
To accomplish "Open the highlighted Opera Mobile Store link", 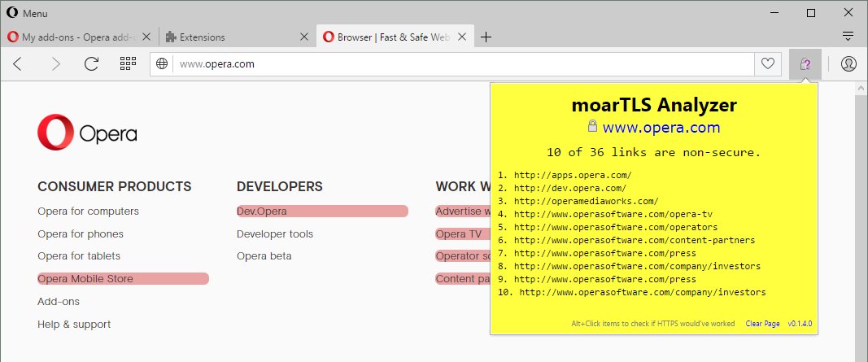I will [123, 278].
